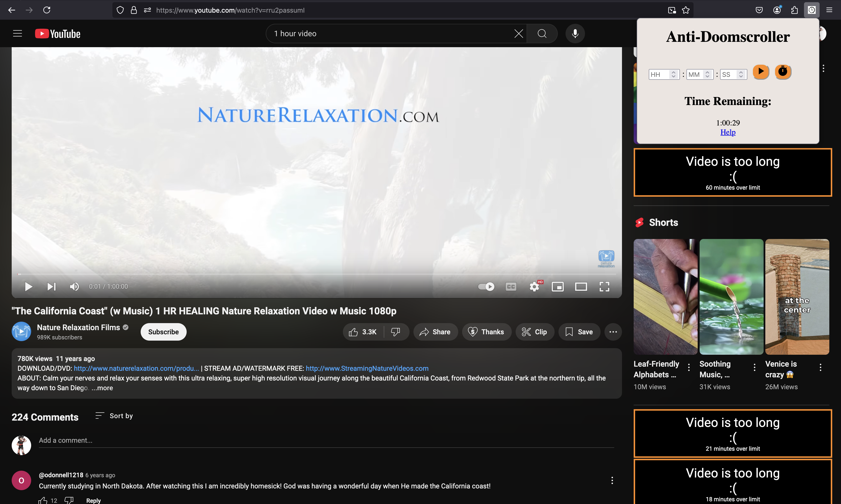Enable miniplayer mode icon

(558, 287)
